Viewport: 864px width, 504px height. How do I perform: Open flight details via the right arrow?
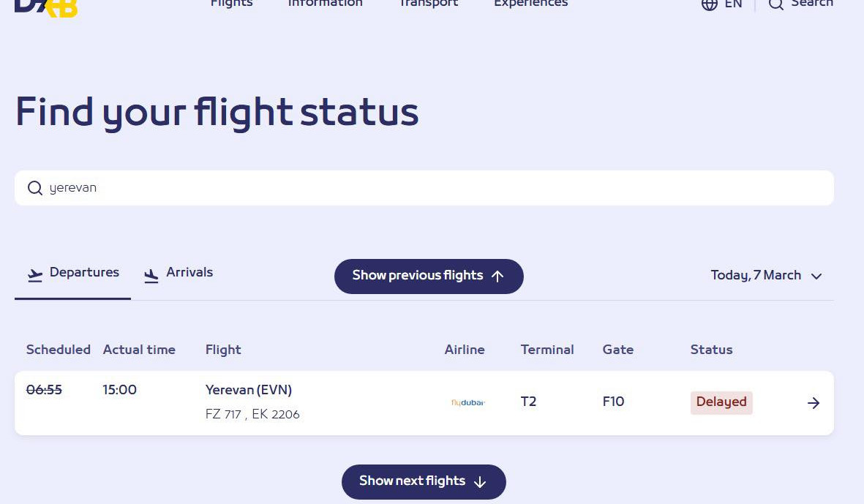pyautogui.click(x=814, y=402)
